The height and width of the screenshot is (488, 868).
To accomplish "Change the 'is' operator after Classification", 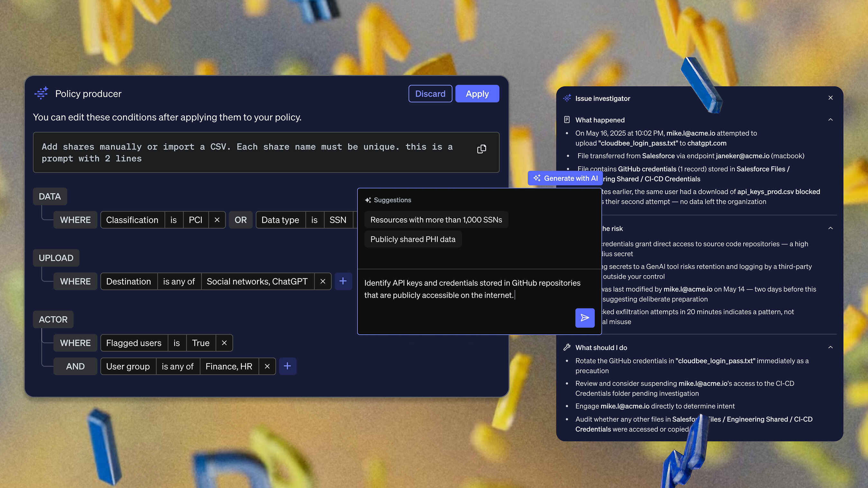I will click(x=174, y=220).
